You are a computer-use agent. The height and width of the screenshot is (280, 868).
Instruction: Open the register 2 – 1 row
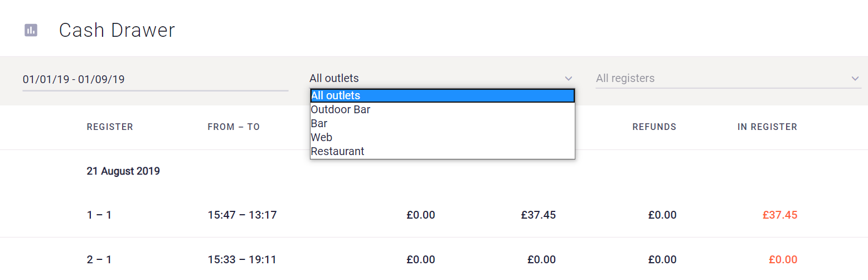99,260
